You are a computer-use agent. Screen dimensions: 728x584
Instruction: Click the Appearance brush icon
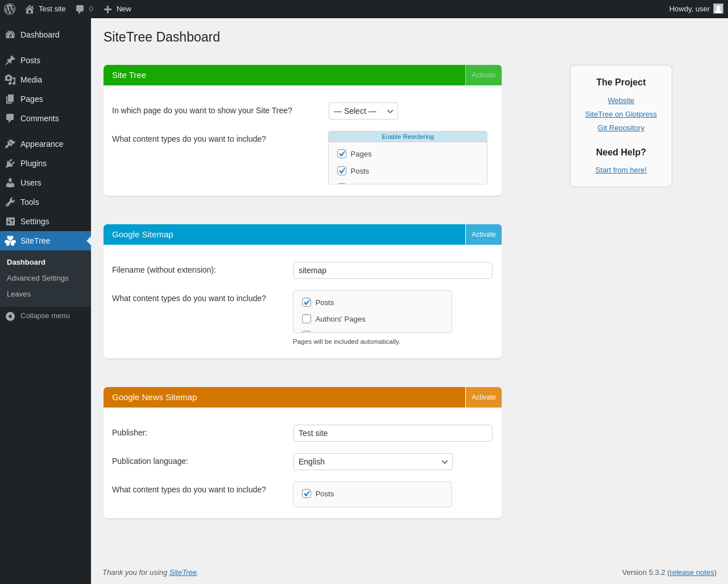pos(10,144)
